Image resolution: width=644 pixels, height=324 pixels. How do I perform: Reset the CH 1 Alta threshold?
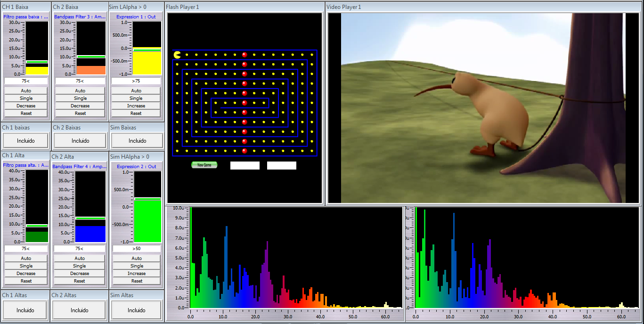pos(26,281)
